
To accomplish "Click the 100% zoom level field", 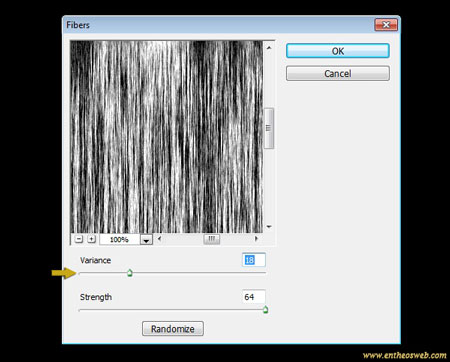I will pyautogui.click(x=120, y=240).
